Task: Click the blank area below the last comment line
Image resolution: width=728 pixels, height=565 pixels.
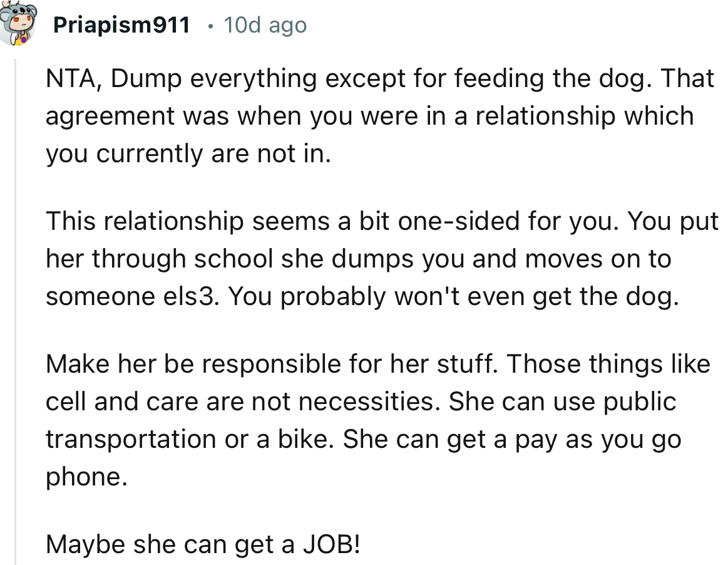Action: click(x=376, y=561)
